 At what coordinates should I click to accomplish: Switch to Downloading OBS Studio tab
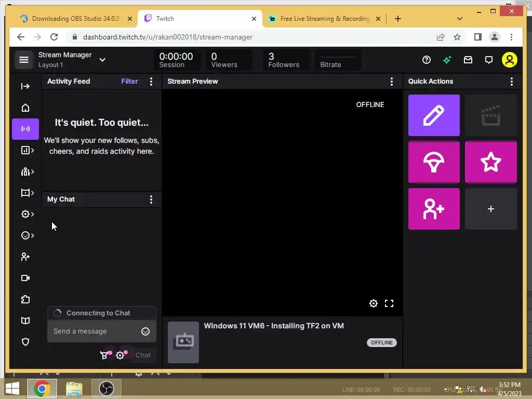click(x=75, y=19)
